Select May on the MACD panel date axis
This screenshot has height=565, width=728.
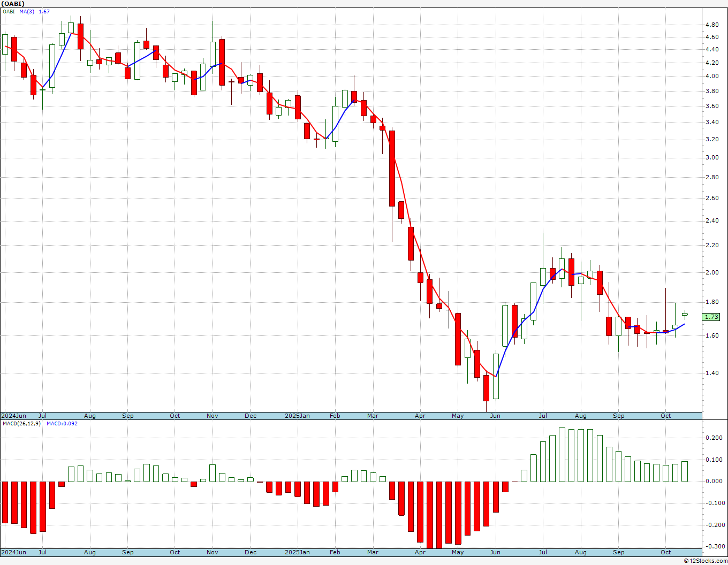tap(458, 552)
